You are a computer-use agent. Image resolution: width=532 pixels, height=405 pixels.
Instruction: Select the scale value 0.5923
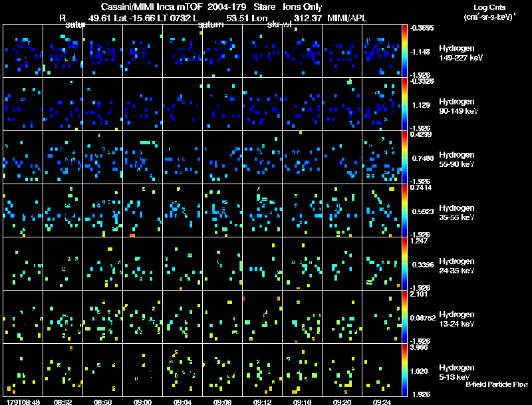(423, 211)
